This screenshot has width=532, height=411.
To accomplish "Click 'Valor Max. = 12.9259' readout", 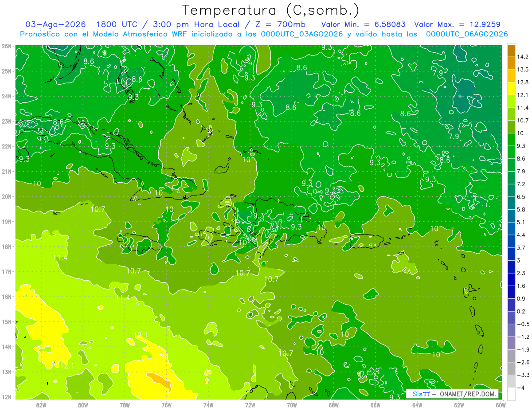I will click(x=457, y=24).
